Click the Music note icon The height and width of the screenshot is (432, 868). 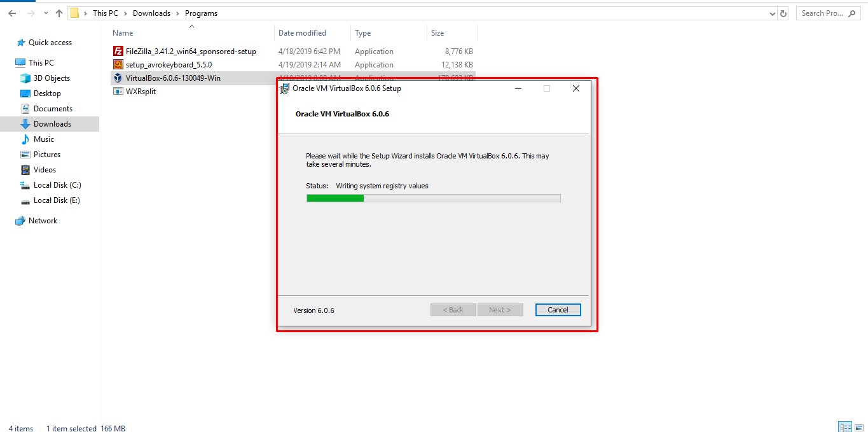coord(25,139)
